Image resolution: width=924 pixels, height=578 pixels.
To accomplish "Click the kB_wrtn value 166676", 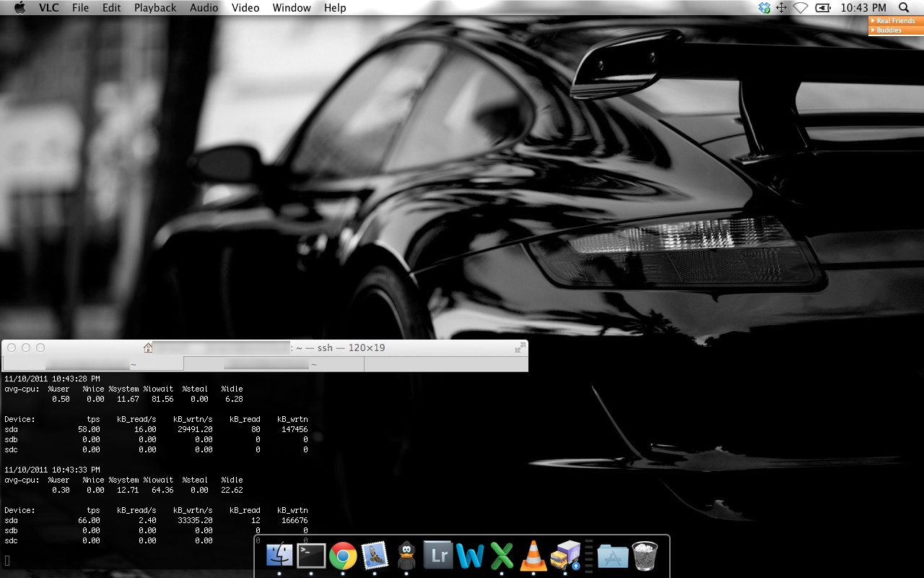I will pyautogui.click(x=295, y=520).
